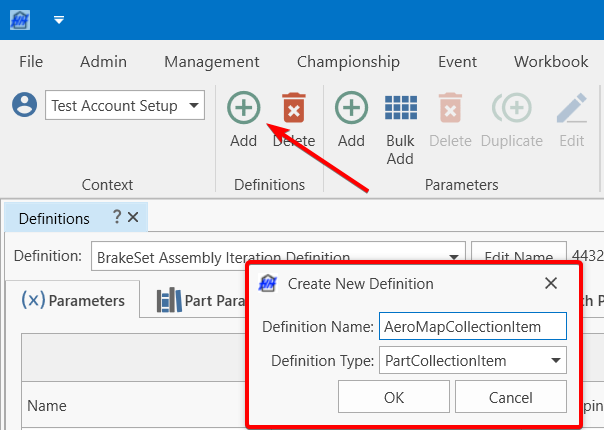This screenshot has width=604, height=430.
Task: Open the Championship ribbon tab
Action: pos(348,62)
